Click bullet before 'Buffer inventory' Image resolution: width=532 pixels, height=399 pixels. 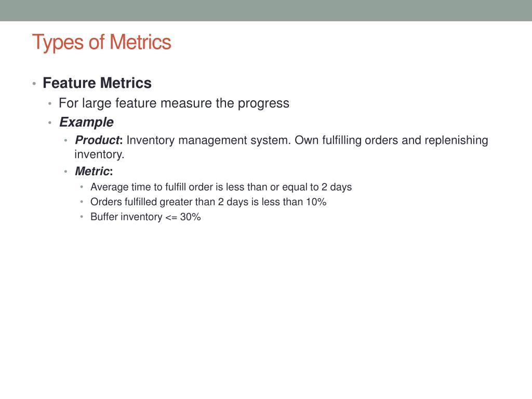point(82,217)
